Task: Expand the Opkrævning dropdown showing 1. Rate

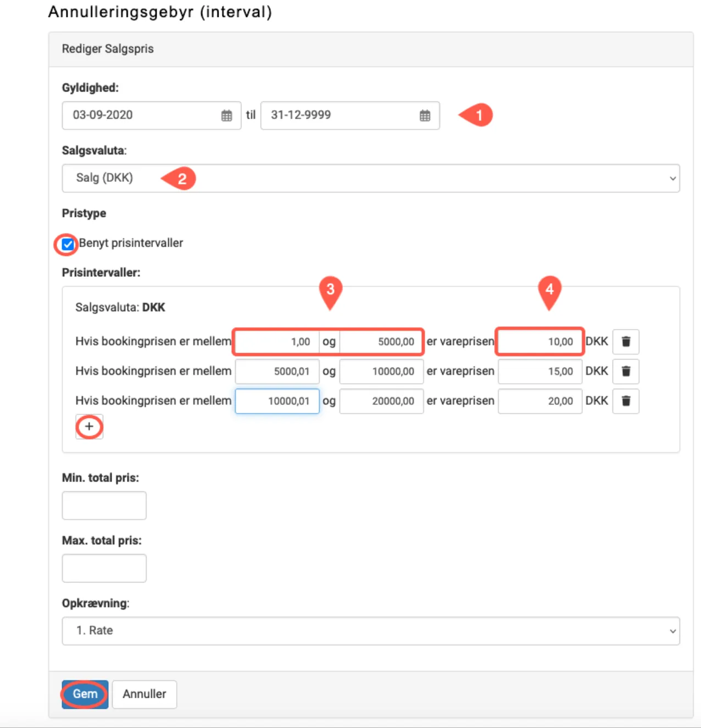Action: [371, 631]
